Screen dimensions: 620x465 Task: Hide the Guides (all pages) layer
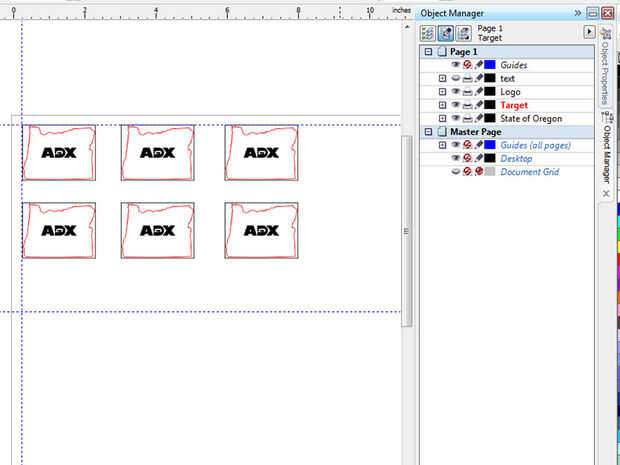click(x=456, y=145)
